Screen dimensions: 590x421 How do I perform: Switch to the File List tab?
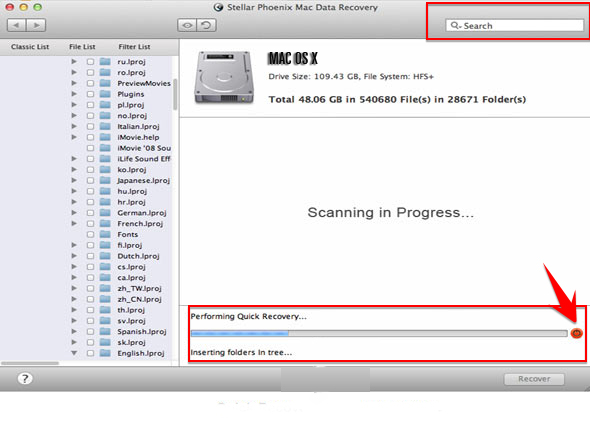[x=82, y=47]
